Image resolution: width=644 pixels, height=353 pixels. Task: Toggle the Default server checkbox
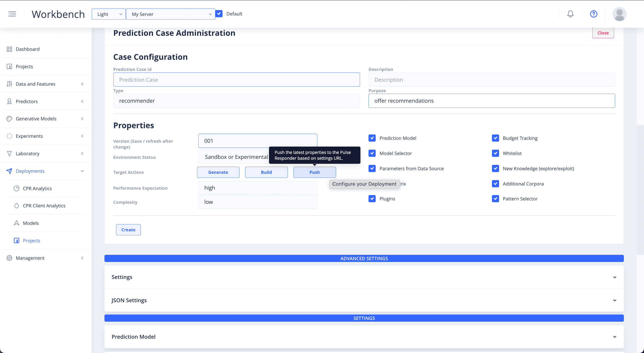coord(219,14)
